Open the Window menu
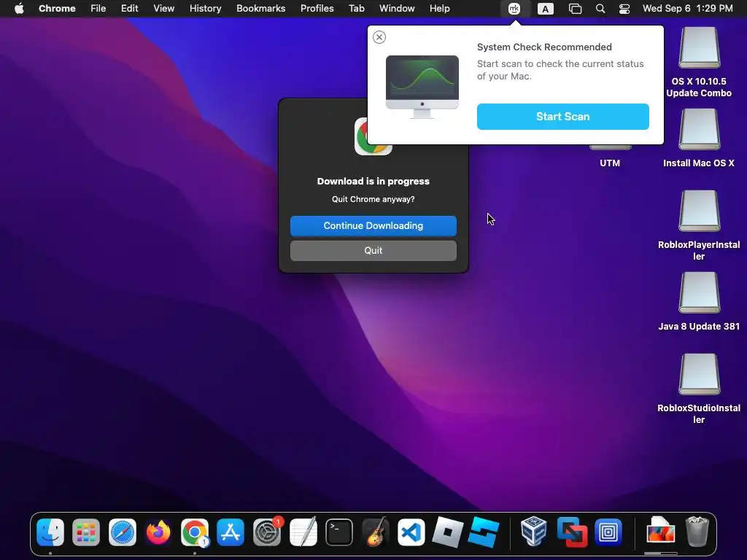 397,8
